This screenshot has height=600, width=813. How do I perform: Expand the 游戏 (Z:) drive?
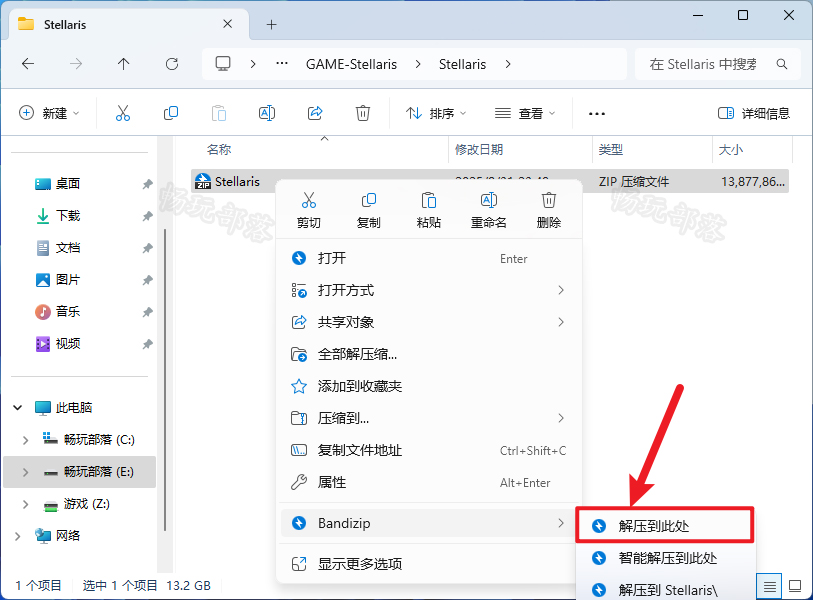pos(25,504)
